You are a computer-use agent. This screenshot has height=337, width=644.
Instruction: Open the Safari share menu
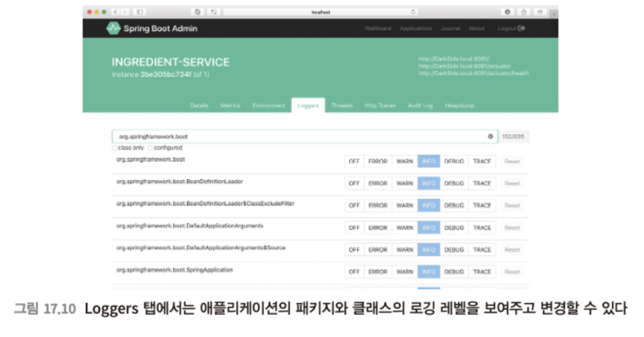(x=524, y=12)
